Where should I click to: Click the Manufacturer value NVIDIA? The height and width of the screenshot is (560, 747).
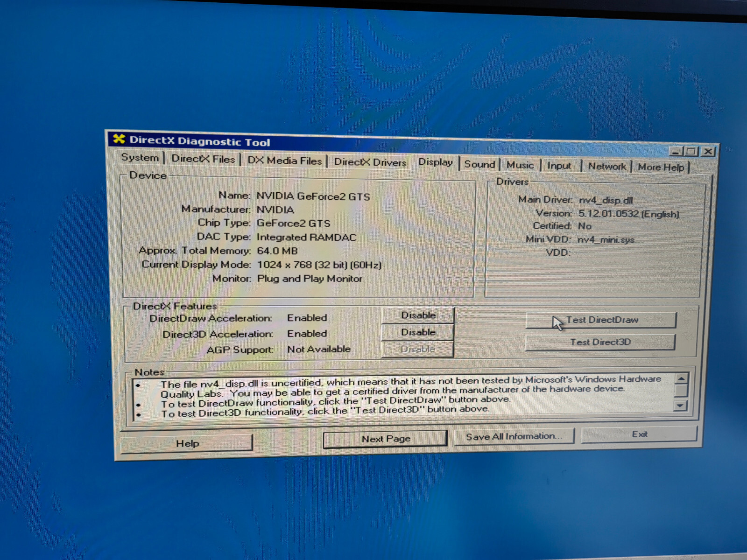click(275, 210)
